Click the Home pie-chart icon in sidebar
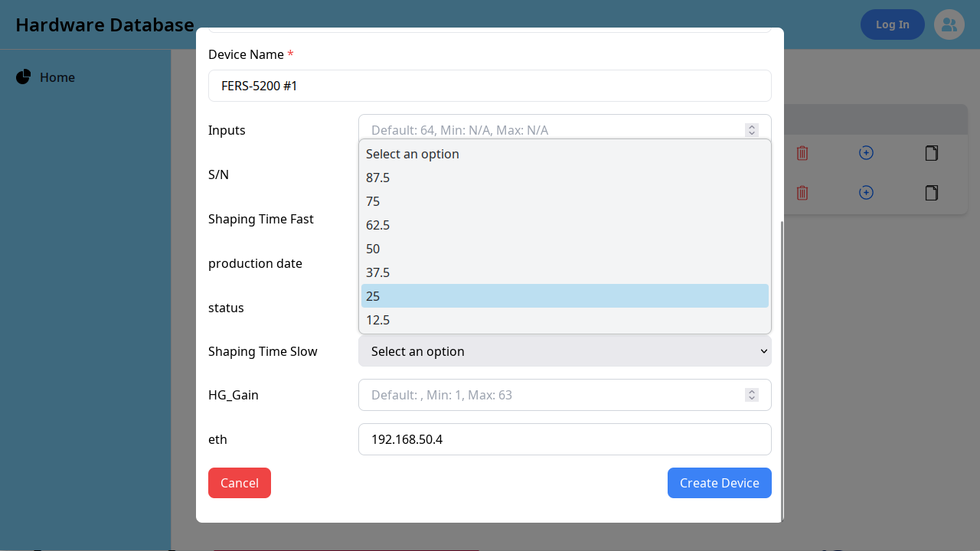This screenshot has width=980, height=551. click(x=23, y=77)
